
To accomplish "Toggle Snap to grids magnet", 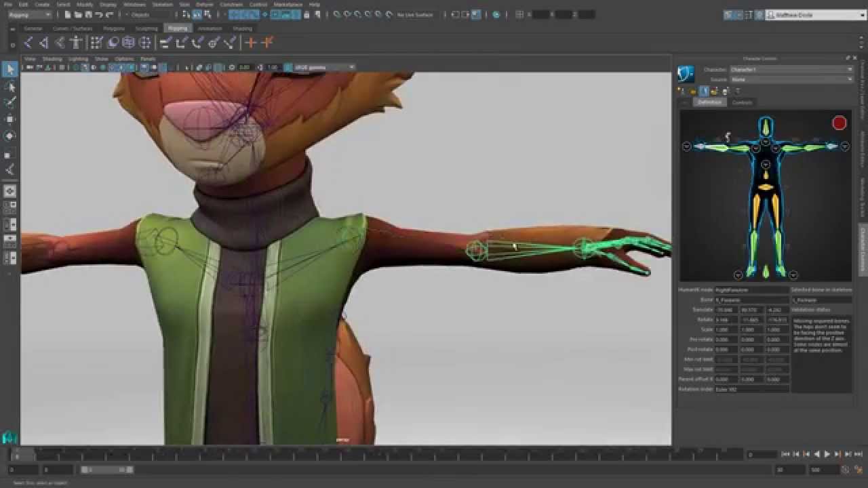I will 337,14.
